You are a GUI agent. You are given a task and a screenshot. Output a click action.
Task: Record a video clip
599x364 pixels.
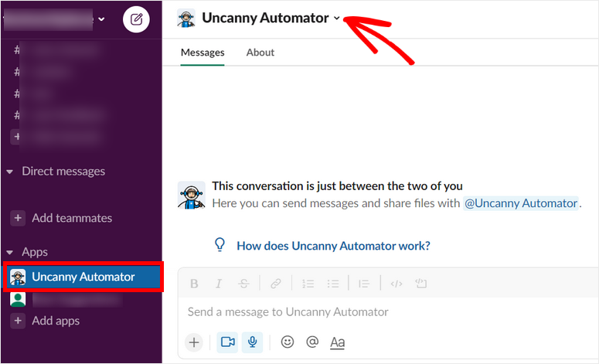click(x=227, y=342)
